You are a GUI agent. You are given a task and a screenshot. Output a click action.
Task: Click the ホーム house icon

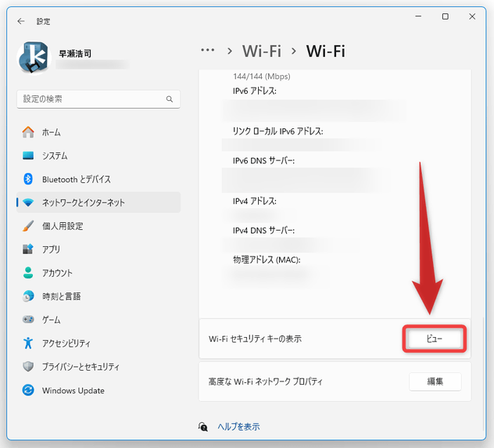coord(28,132)
